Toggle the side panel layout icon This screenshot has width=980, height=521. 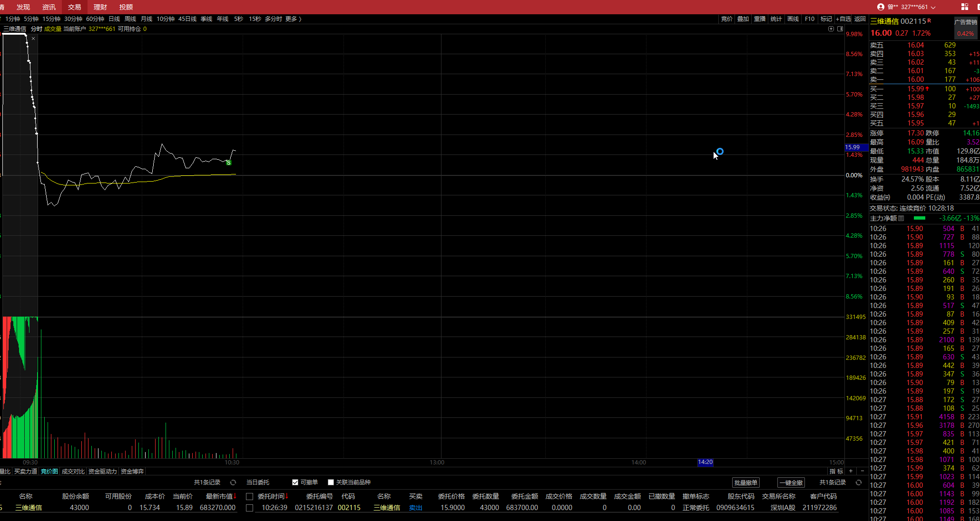click(840, 29)
